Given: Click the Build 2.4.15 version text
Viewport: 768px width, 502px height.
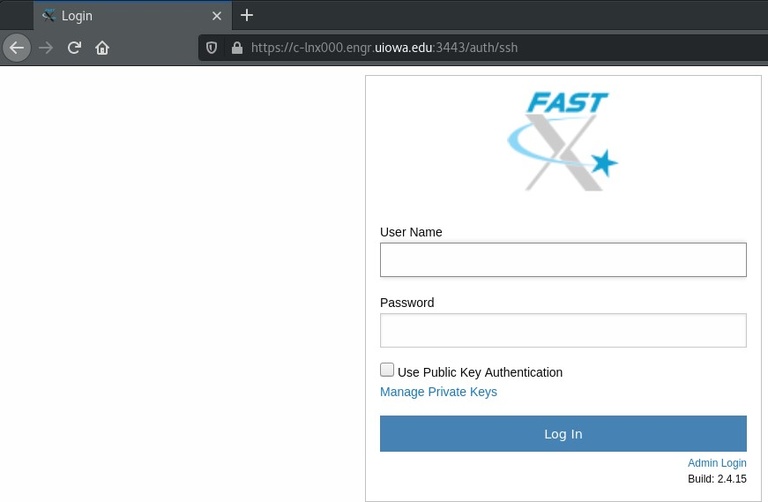Looking at the screenshot, I should point(717,479).
